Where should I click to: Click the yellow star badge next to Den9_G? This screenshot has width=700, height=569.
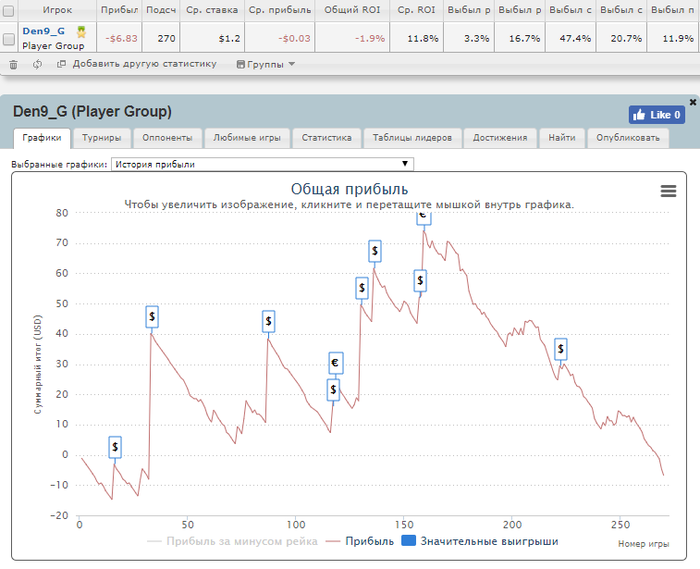coord(81,32)
